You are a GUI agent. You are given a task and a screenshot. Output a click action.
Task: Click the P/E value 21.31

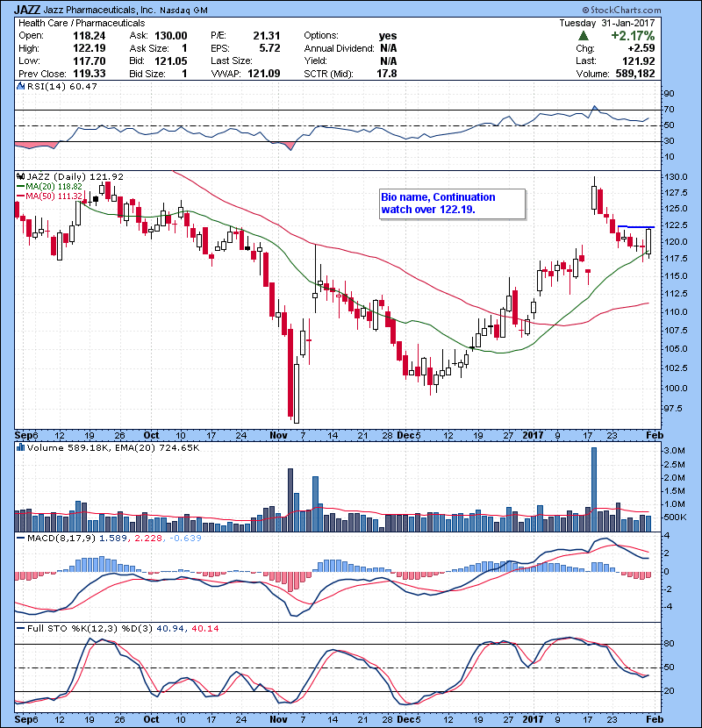point(267,36)
